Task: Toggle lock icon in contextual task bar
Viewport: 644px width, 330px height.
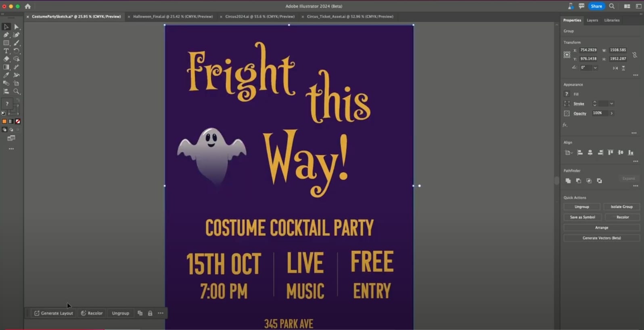Action: pos(150,313)
